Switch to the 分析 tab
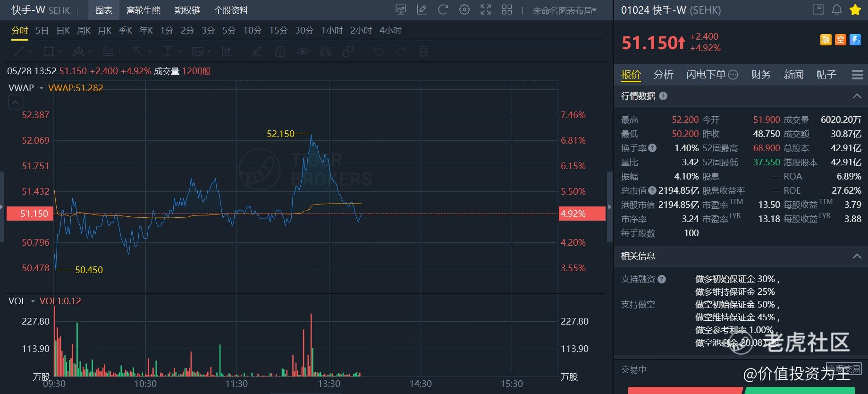The image size is (868, 394). click(663, 75)
